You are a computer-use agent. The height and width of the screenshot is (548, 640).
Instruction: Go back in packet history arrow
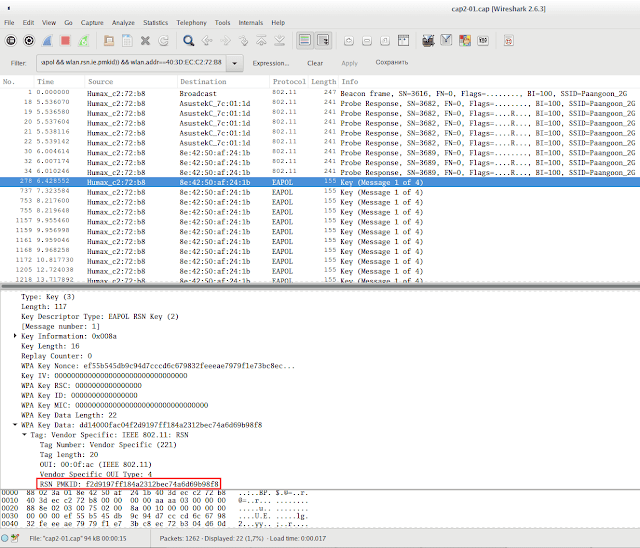click(207, 40)
